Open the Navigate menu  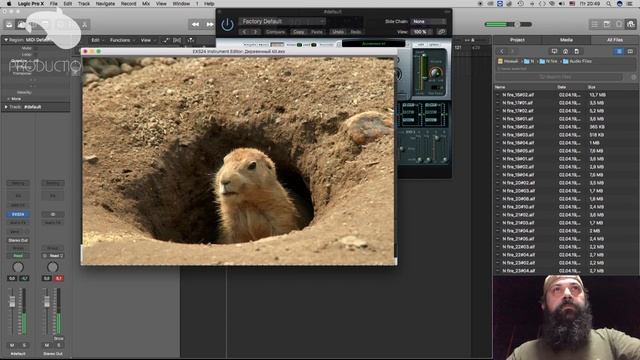click(x=105, y=4)
